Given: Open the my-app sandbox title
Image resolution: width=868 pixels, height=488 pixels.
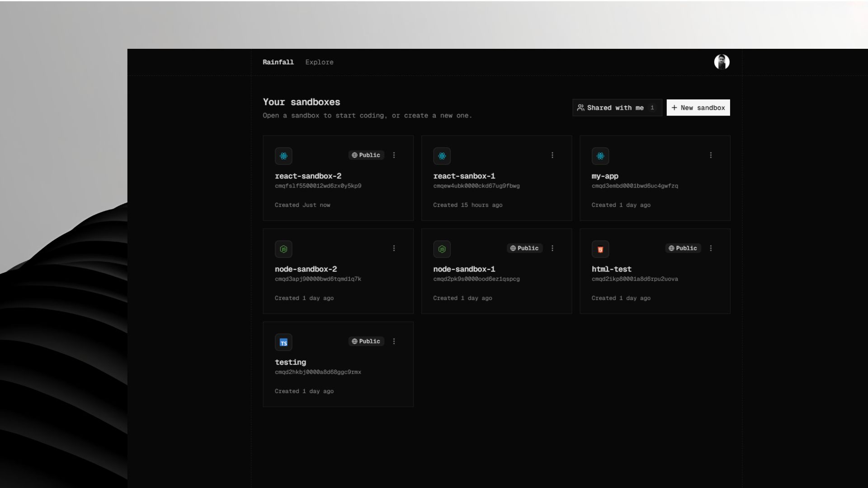Looking at the screenshot, I should [x=605, y=176].
